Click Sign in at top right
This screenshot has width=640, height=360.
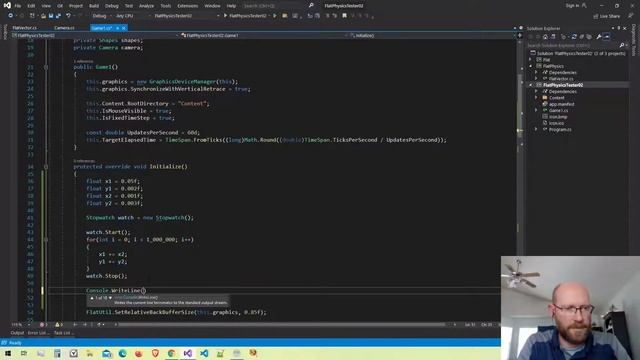pyautogui.click(x=572, y=6)
